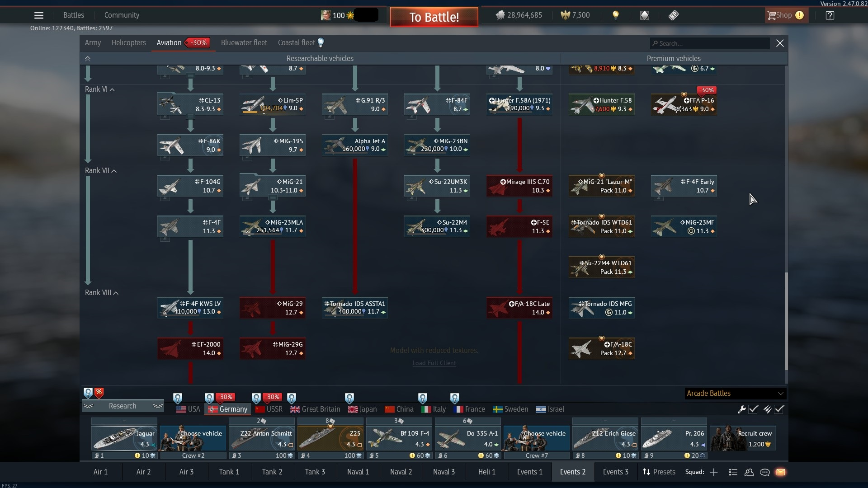This screenshot has height=488, width=868.
Task: Click the lightbulb icon in top bar
Action: (615, 15)
